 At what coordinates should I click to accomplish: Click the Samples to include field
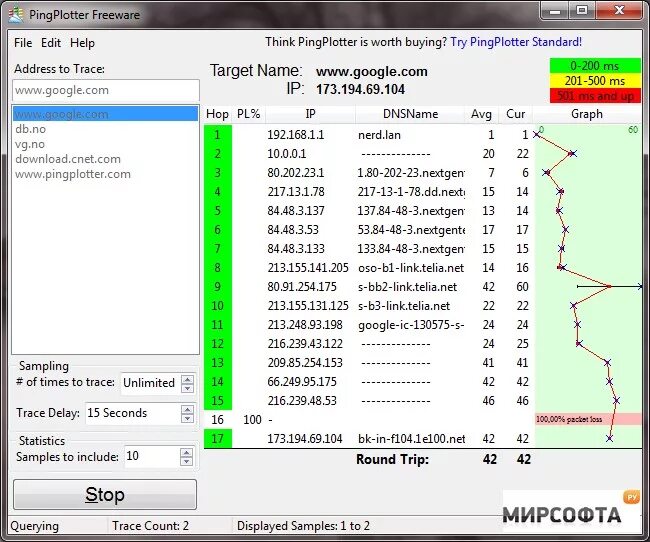pyautogui.click(x=152, y=457)
